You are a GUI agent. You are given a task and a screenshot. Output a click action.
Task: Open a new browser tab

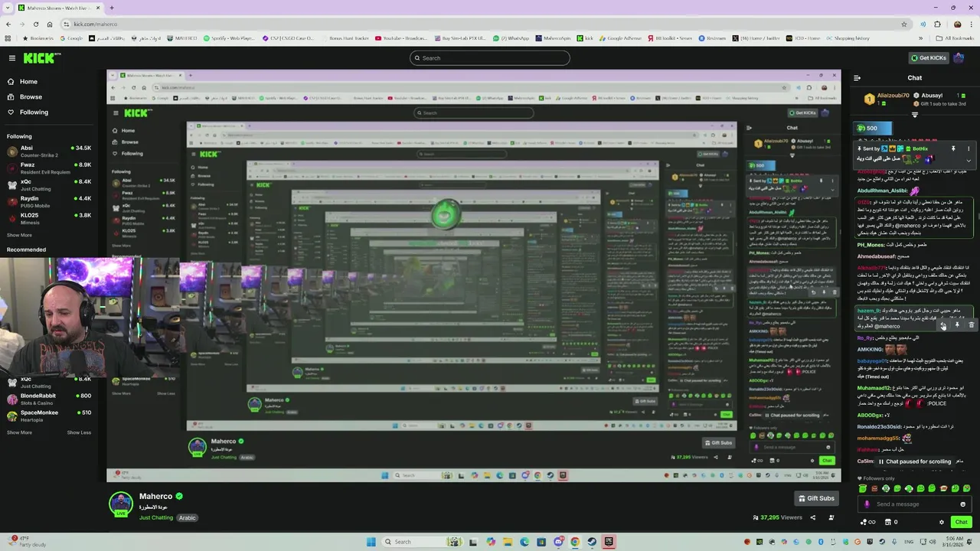pyautogui.click(x=112, y=8)
